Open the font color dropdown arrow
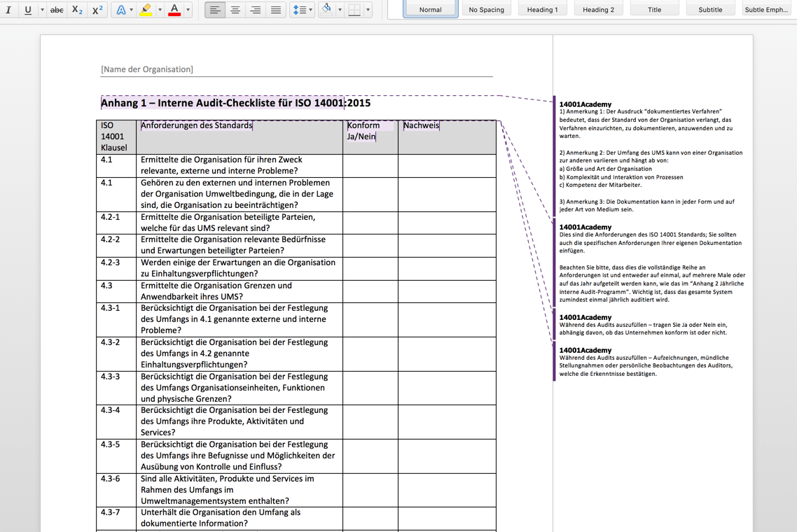Screen dimensions: 797x532 [x=188, y=10]
